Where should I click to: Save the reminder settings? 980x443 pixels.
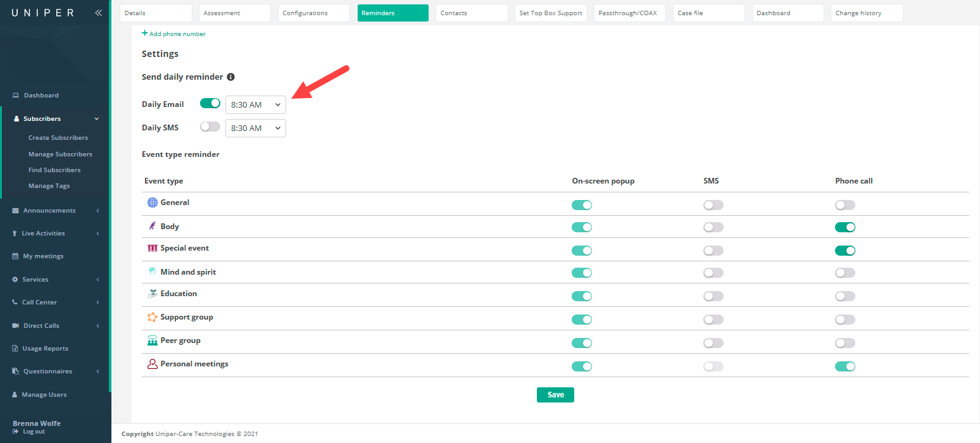[555, 395]
